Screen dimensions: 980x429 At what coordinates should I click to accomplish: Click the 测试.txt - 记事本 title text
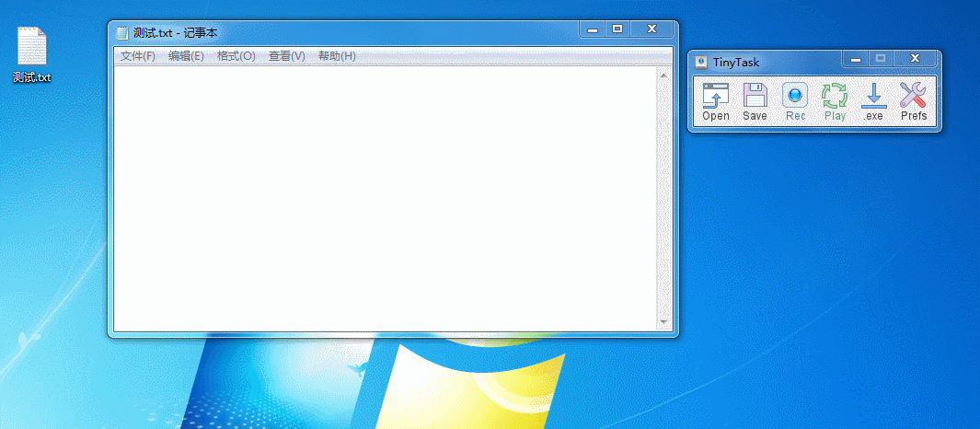point(175,33)
